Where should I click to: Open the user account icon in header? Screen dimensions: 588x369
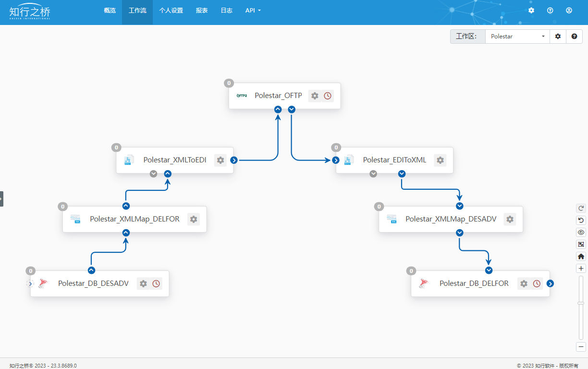569,11
